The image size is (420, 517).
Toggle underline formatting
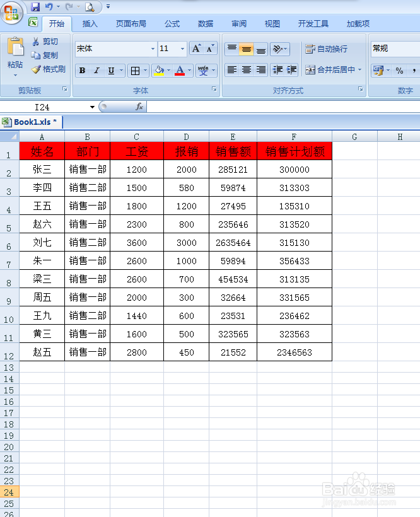tap(111, 70)
